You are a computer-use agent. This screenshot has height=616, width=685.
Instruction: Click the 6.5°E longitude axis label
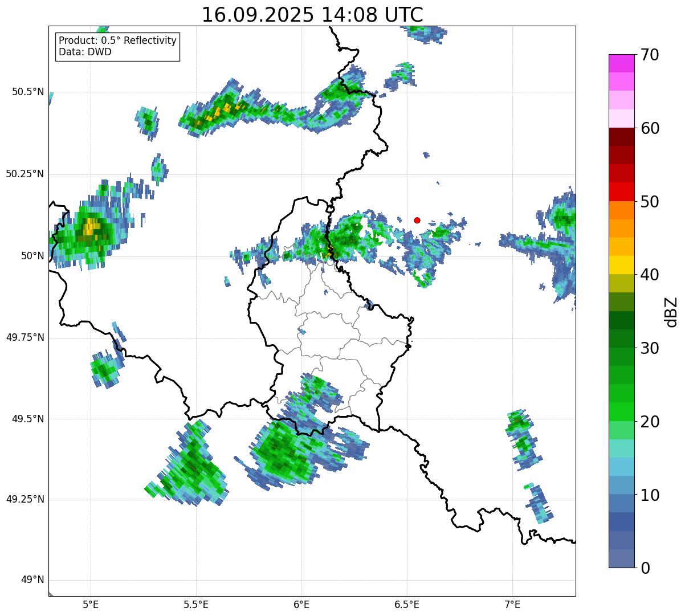[x=407, y=604]
